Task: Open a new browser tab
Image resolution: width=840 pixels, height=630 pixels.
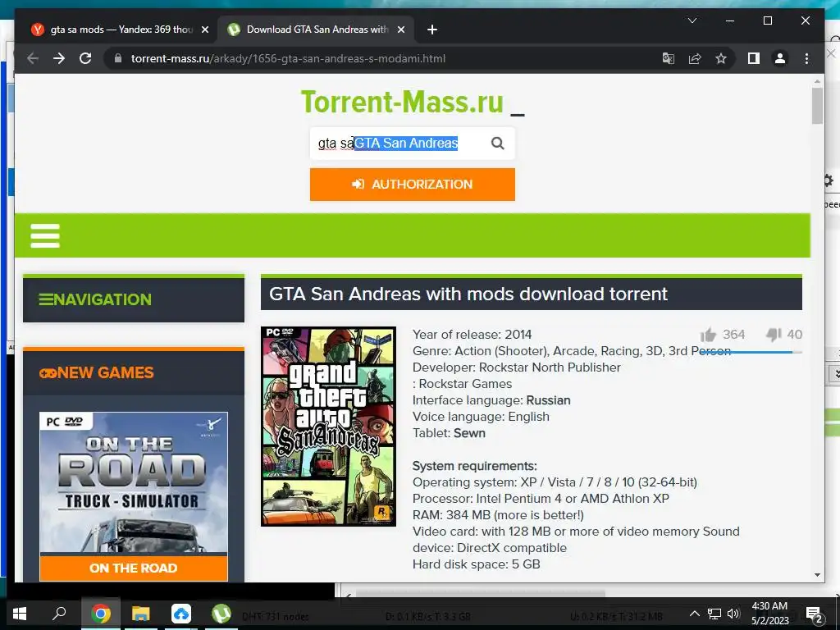Action: tap(432, 30)
